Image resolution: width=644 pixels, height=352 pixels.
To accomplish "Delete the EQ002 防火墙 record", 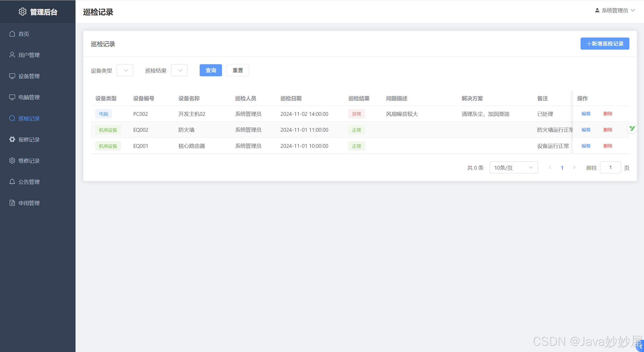I will (608, 130).
